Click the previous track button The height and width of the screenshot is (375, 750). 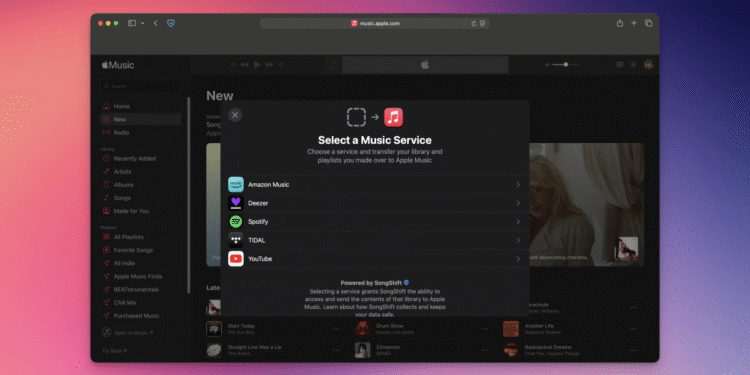point(244,65)
